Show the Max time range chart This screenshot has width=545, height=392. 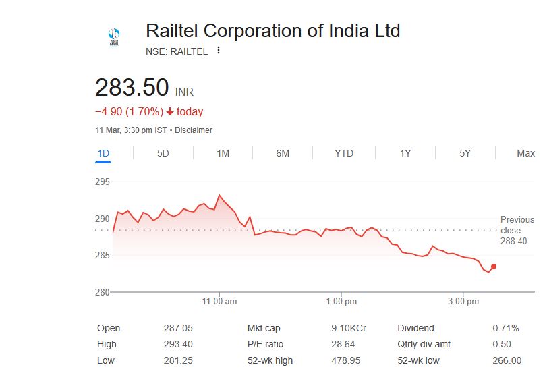(525, 153)
